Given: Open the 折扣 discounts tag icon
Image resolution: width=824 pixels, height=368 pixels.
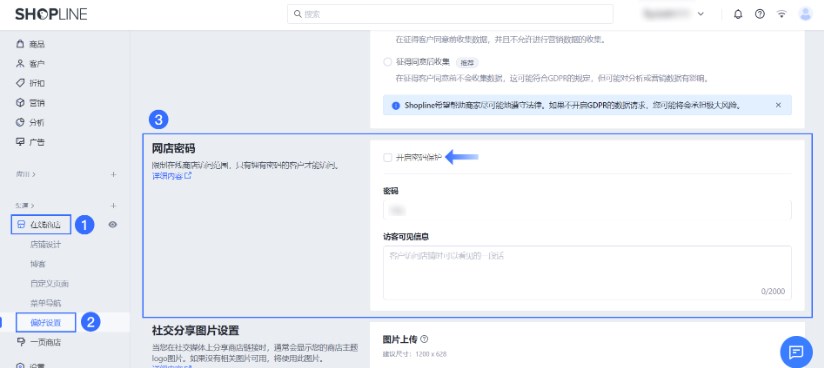Looking at the screenshot, I should (20, 83).
